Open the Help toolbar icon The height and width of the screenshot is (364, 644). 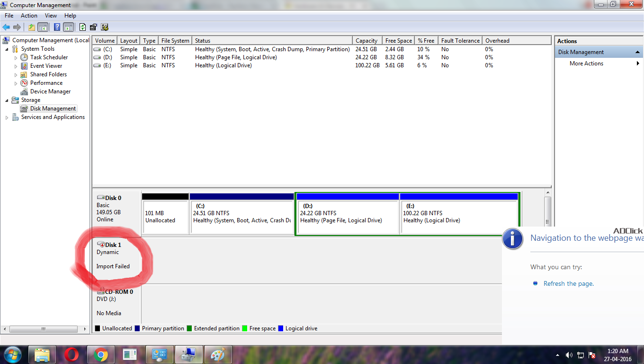57,27
